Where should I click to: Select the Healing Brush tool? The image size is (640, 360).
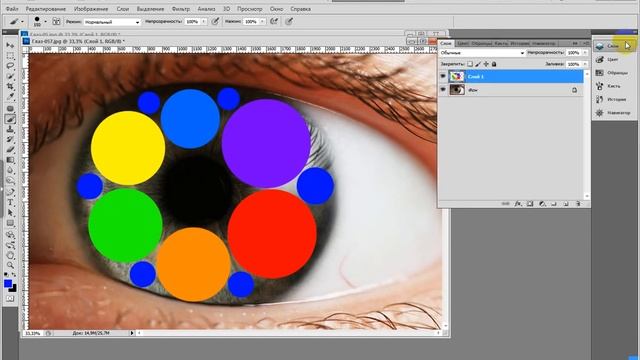[x=10, y=109]
